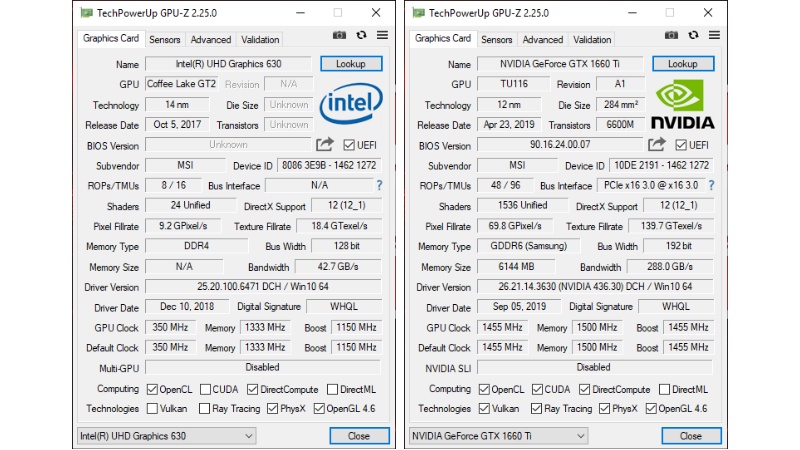Click the NVIDIA logo
800x450 pixels.
pyautogui.click(x=683, y=104)
